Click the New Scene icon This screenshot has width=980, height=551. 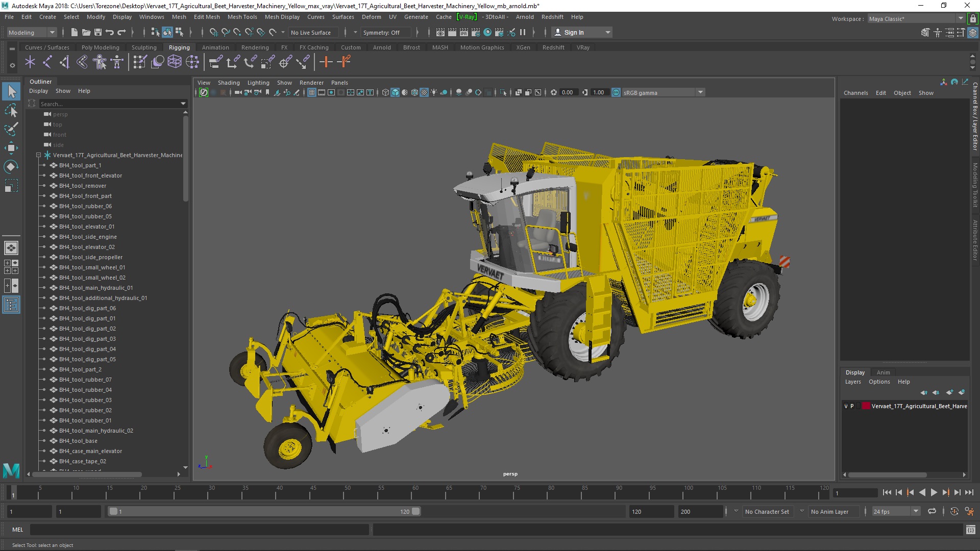[75, 32]
